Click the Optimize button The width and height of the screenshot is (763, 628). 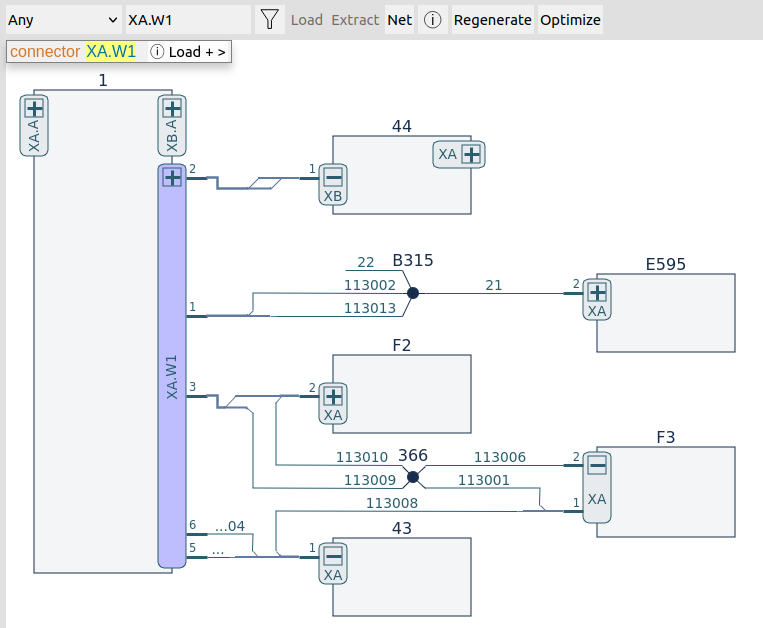point(570,20)
